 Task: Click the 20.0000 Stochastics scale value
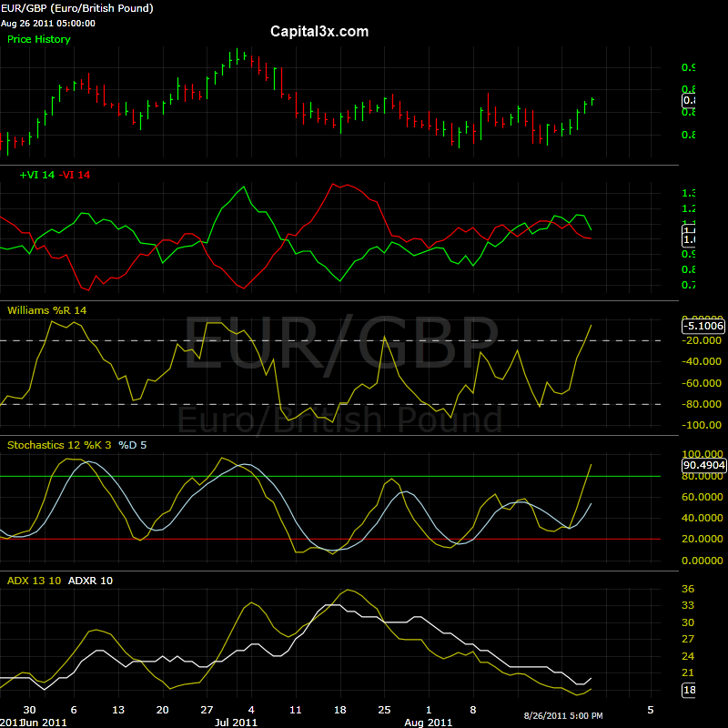point(703,539)
